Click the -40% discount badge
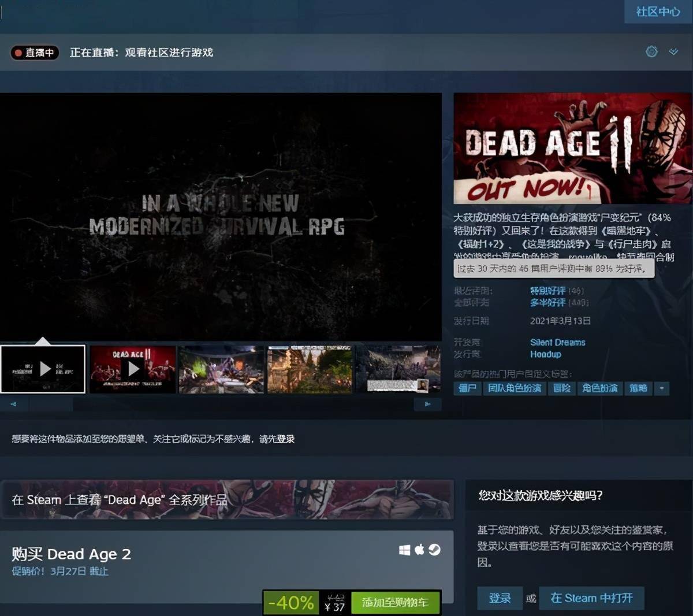 pyautogui.click(x=291, y=603)
